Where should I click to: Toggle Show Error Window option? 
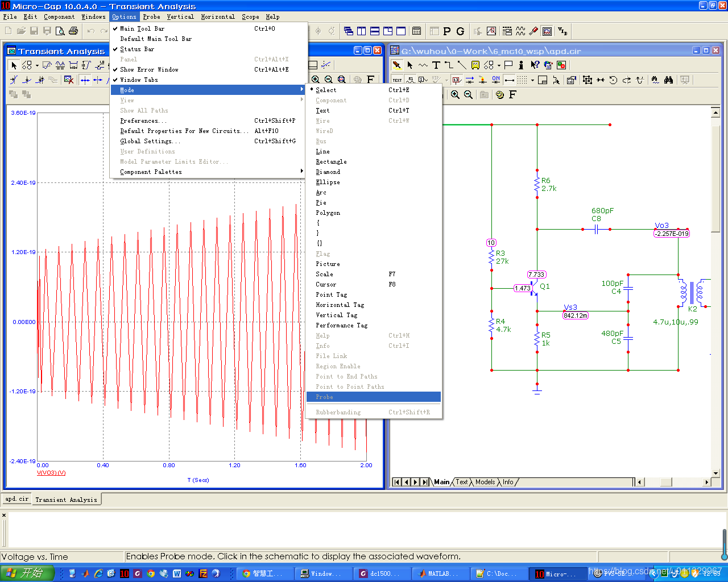tap(149, 69)
